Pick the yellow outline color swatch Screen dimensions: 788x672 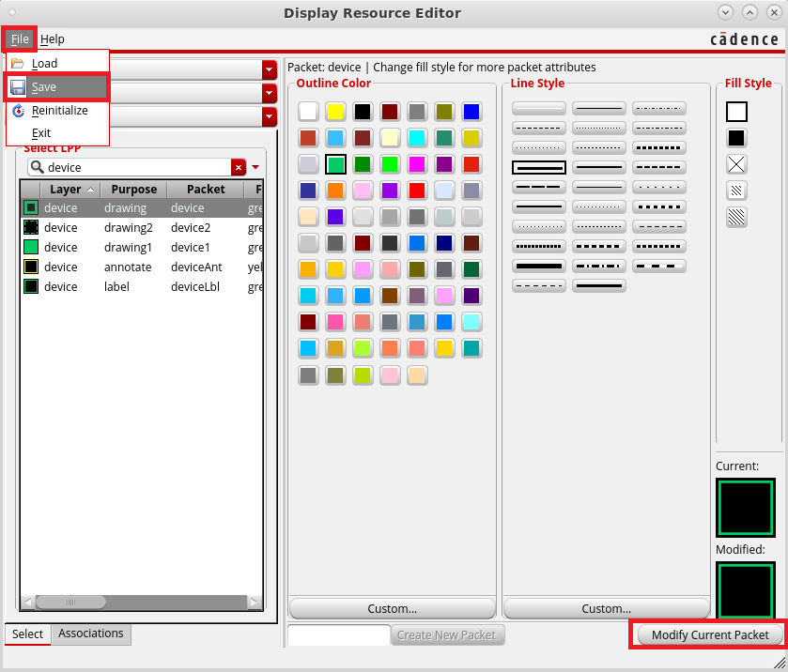(335, 112)
